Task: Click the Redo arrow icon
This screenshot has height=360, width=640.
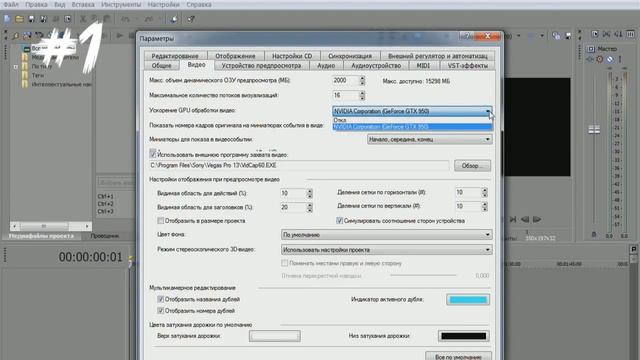Action: (149, 19)
